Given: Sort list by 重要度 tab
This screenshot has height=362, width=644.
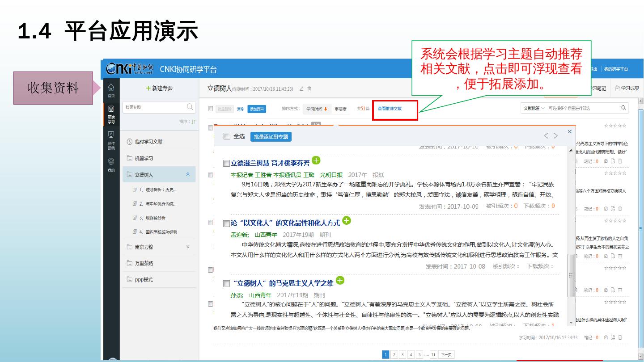Looking at the screenshot, I should point(340,109).
